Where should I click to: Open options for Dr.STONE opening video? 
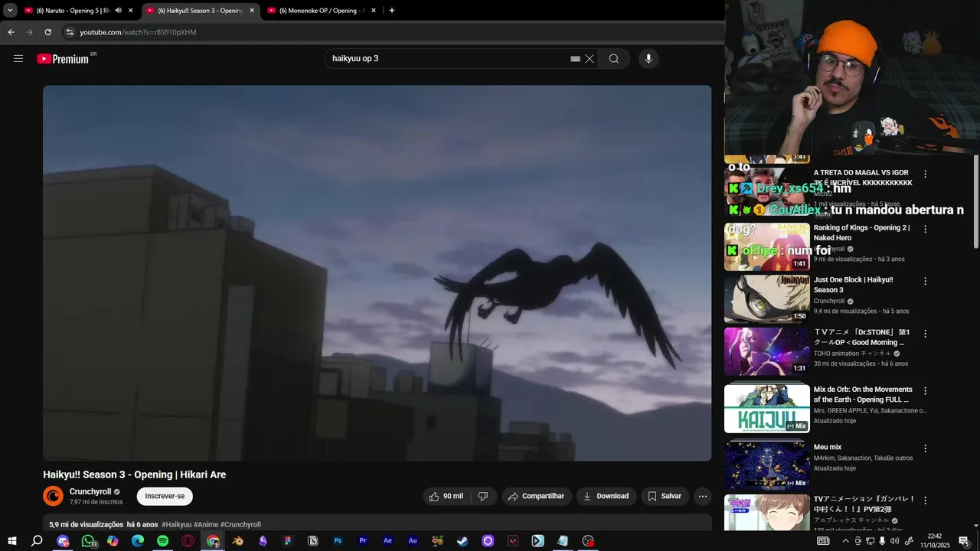pyautogui.click(x=925, y=334)
